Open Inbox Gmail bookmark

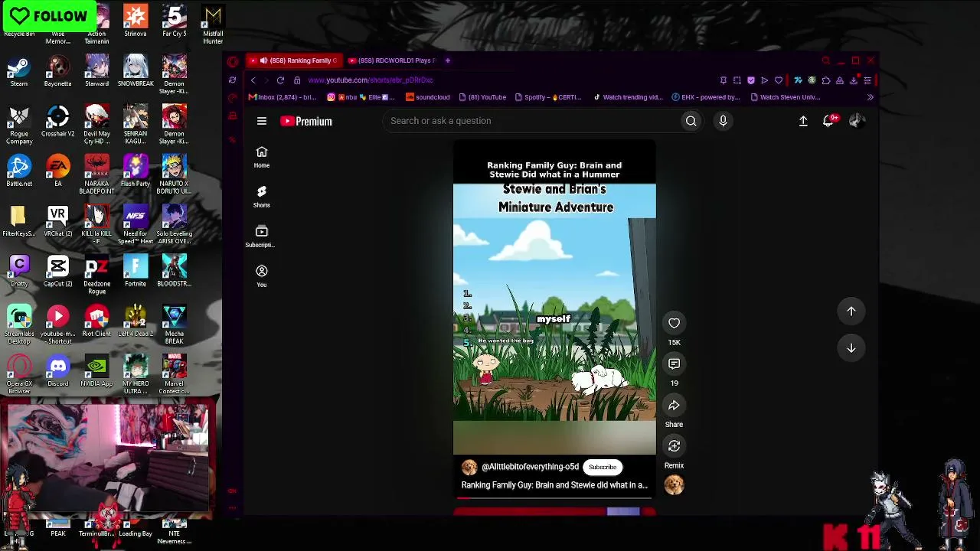283,97
